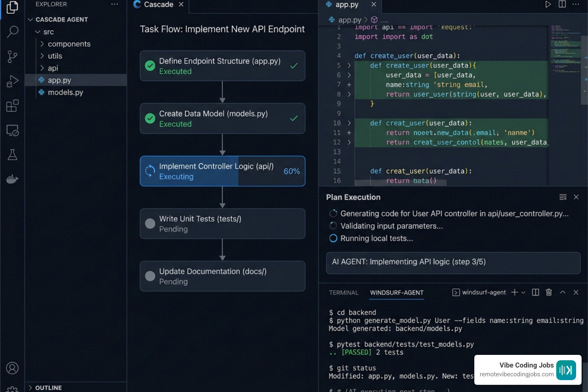Viewport: 588px width, 392px height.
Task: Close the Plan Execution panel
Action: [576, 197]
